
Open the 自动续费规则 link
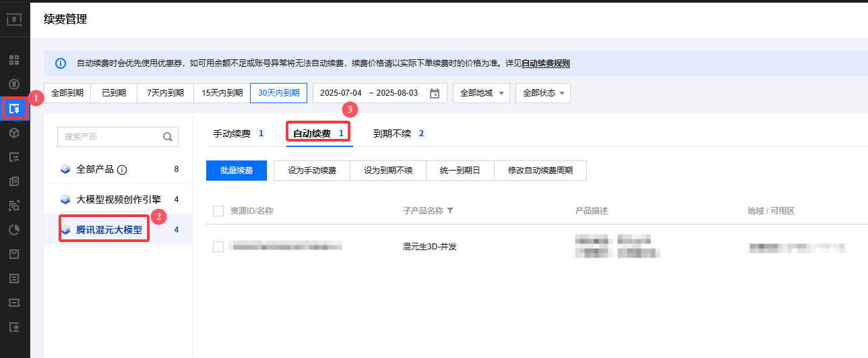[546, 63]
